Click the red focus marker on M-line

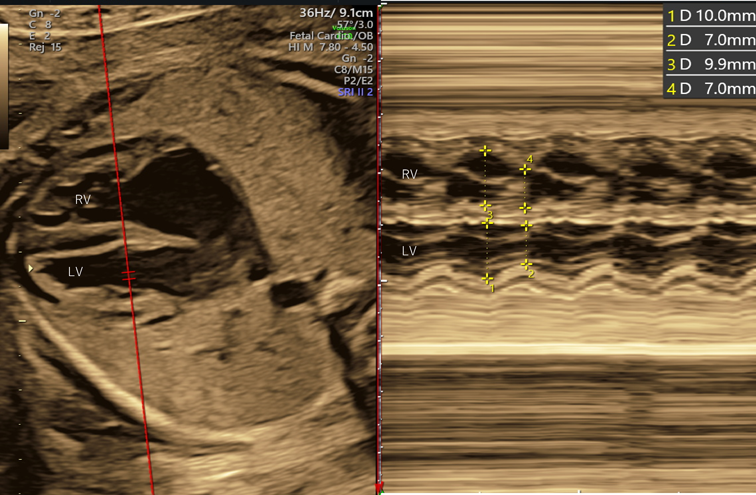coord(128,272)
